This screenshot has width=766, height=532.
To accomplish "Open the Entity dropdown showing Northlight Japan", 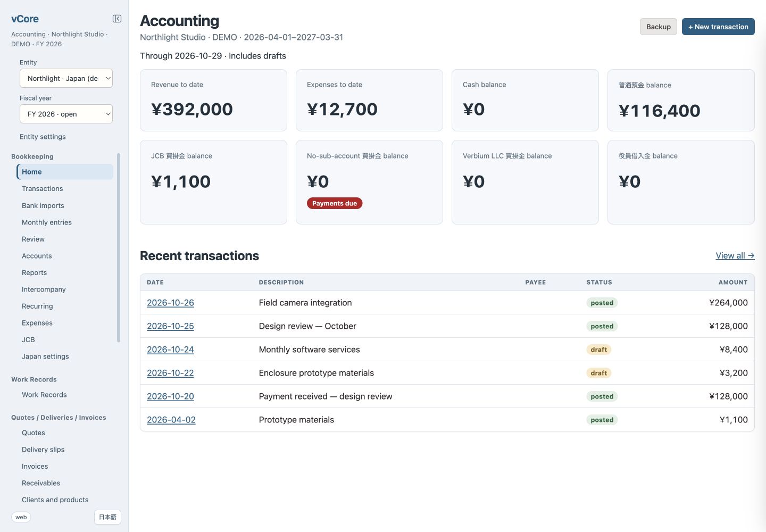I will 66,78.
